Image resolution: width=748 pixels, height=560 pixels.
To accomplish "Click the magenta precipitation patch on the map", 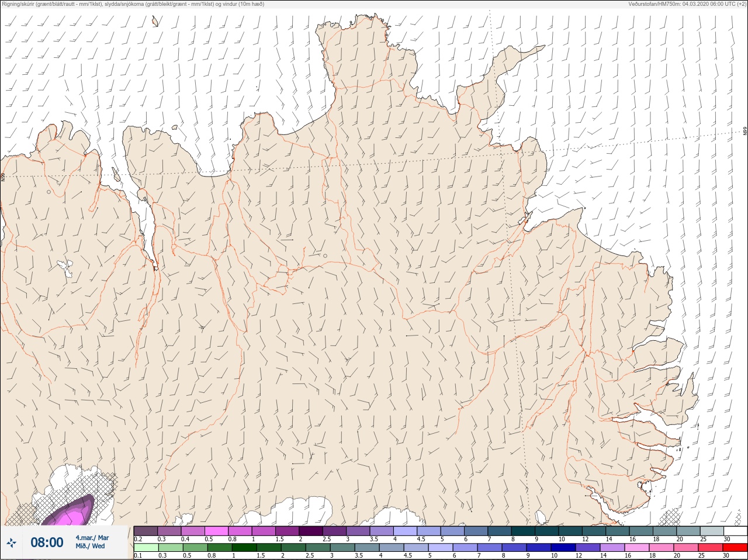I will point(70,513).
